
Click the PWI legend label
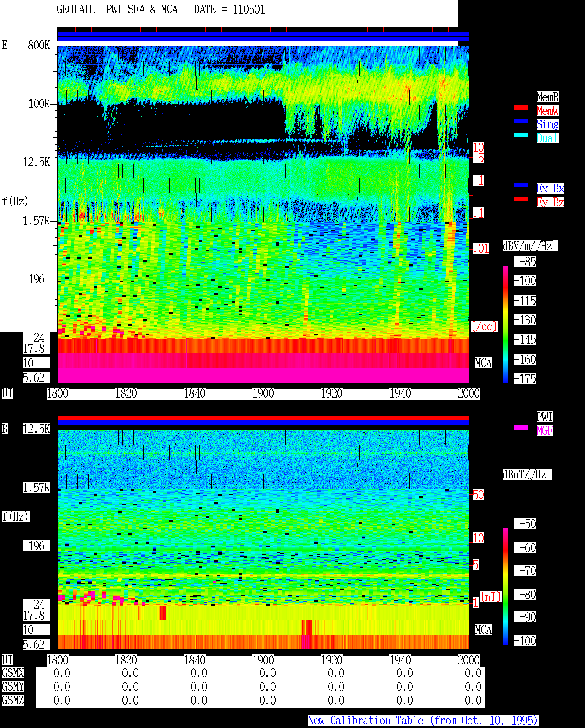point(545,417)
